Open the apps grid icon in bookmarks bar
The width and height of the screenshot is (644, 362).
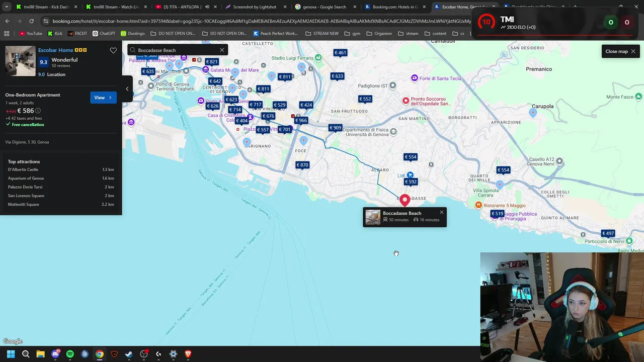click(x=7, y=33)
